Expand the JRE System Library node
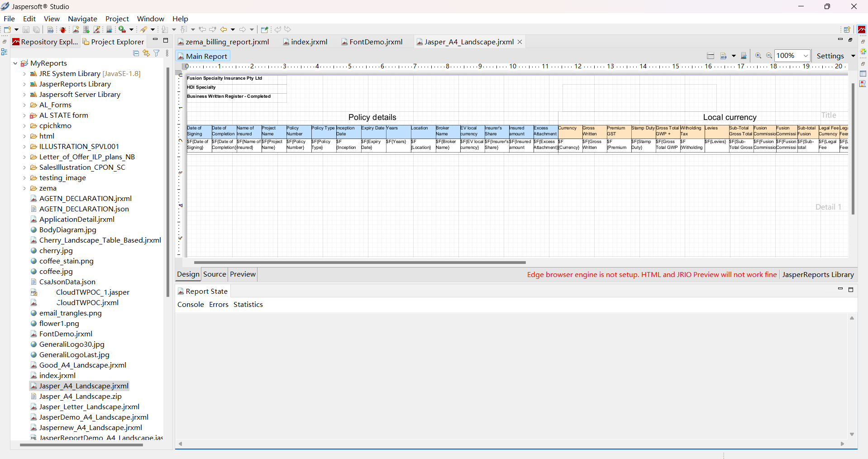This screenshot has height=459, width=868. click(24, 74)
